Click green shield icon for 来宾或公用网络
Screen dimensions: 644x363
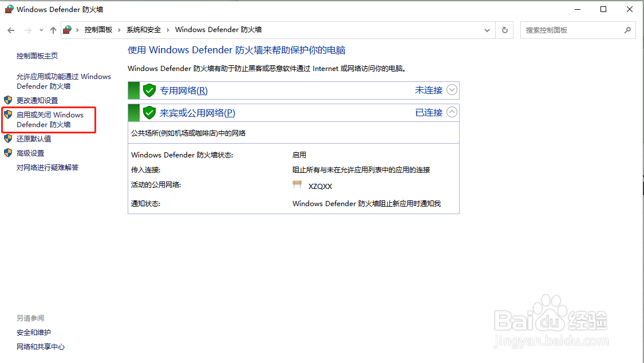coord(149,113)
